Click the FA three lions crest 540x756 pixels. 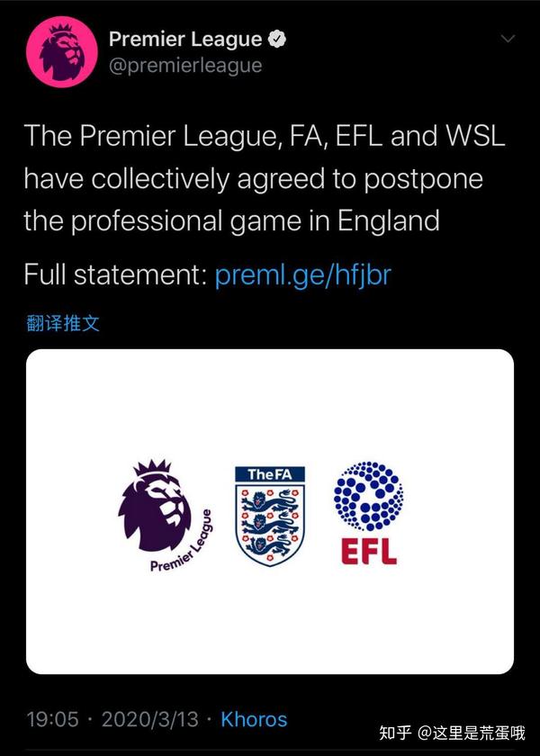(x=269, y=524)
